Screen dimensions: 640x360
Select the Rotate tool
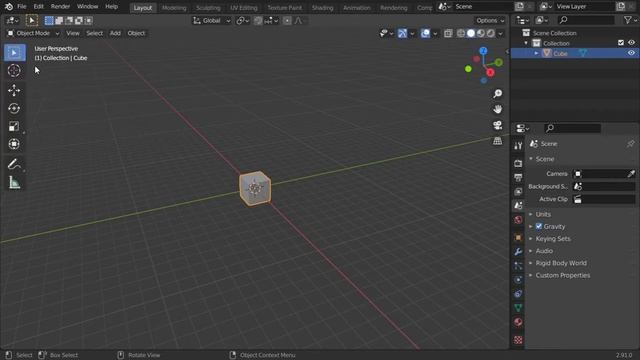[14, 108]
